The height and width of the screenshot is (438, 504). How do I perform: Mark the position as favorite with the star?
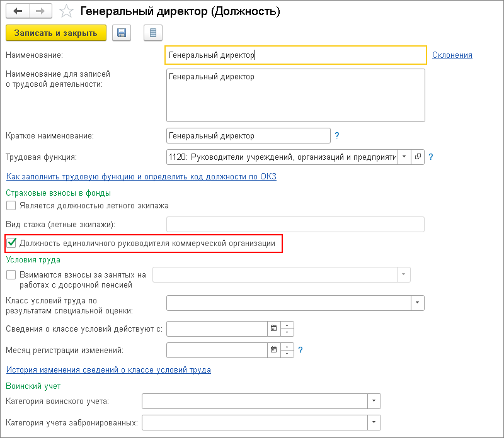66,11
